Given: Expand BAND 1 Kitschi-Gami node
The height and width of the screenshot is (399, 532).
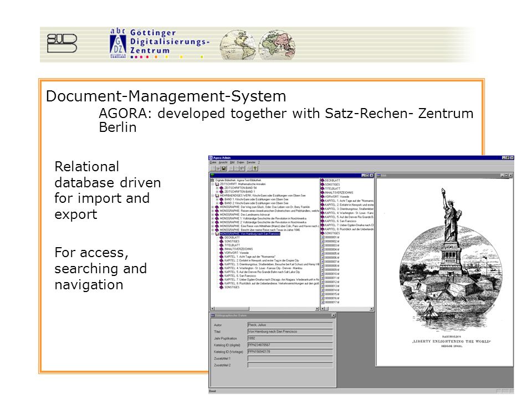Looking at the screenshot, I should pos(217,199).
